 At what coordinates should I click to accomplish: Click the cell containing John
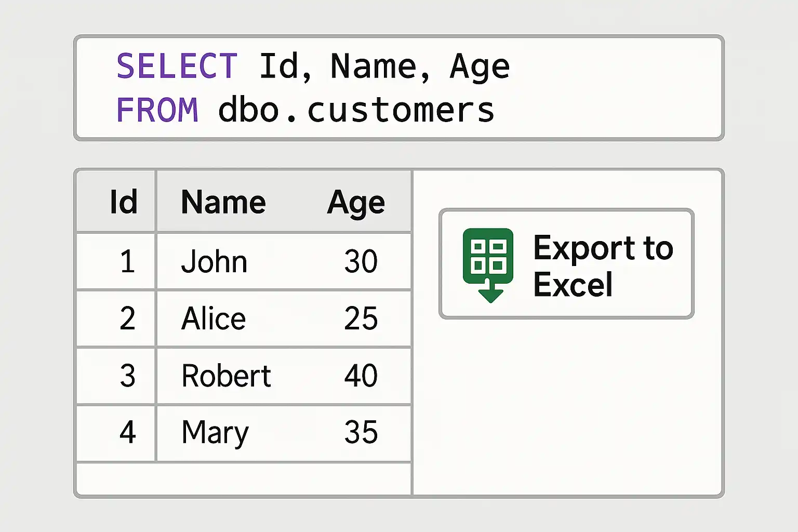(214, 261)
